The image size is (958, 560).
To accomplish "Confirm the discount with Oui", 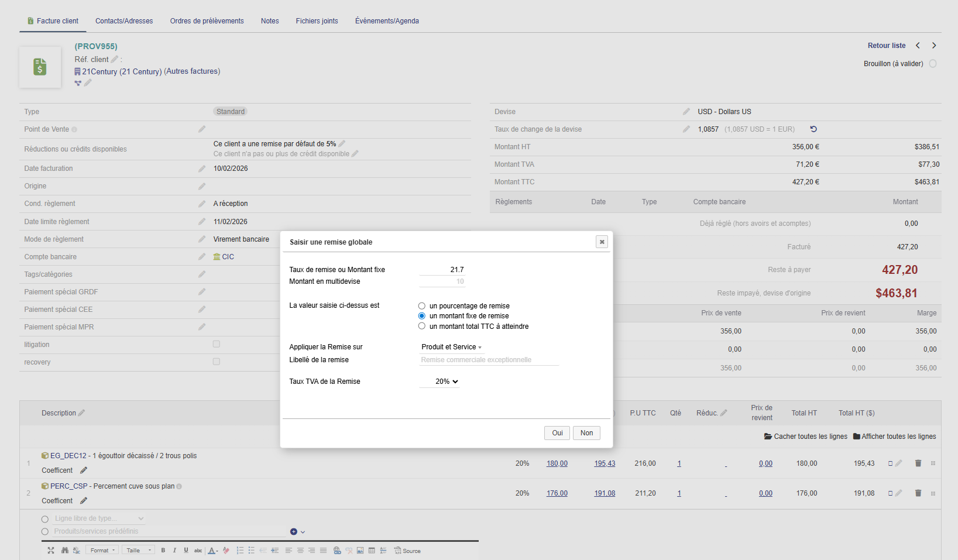I will click(x=557, y=433).
